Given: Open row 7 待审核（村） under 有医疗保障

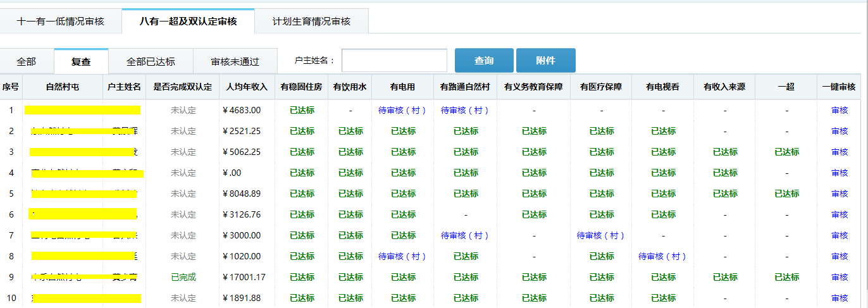Looking at the screenshot, I should click(601, 235).
